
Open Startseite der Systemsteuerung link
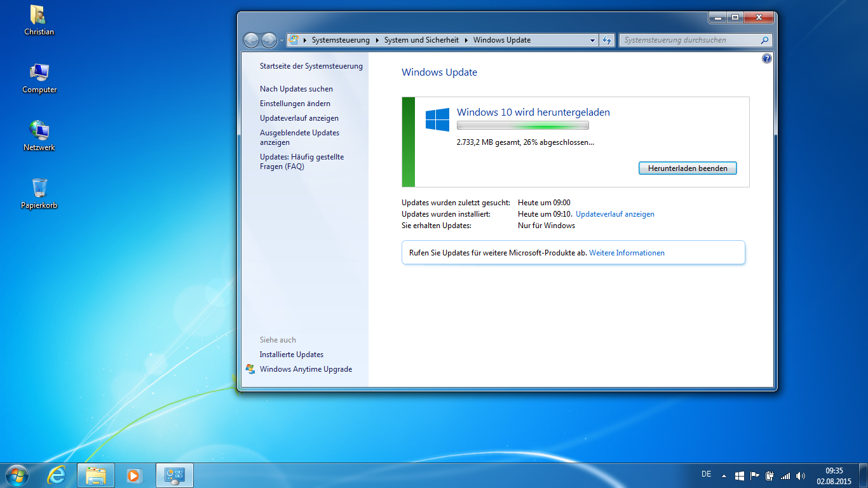point(311,66)
